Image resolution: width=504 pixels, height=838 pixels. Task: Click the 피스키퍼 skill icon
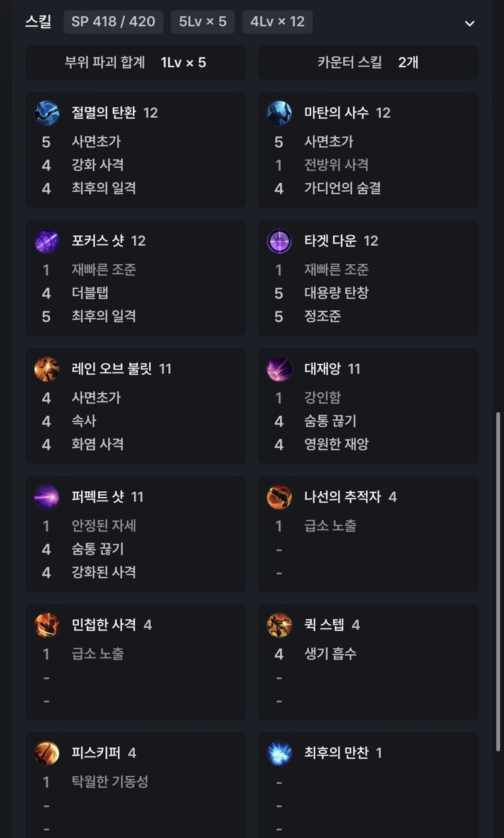(47, 754)
